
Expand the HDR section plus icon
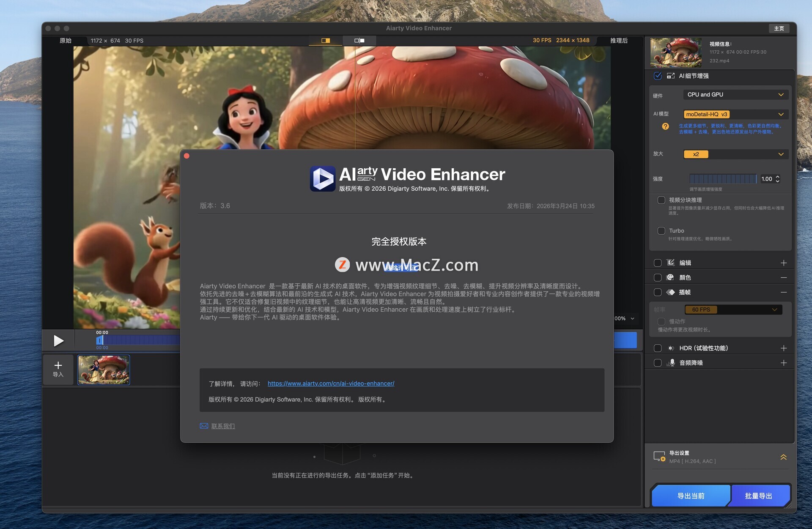(783, 348)
